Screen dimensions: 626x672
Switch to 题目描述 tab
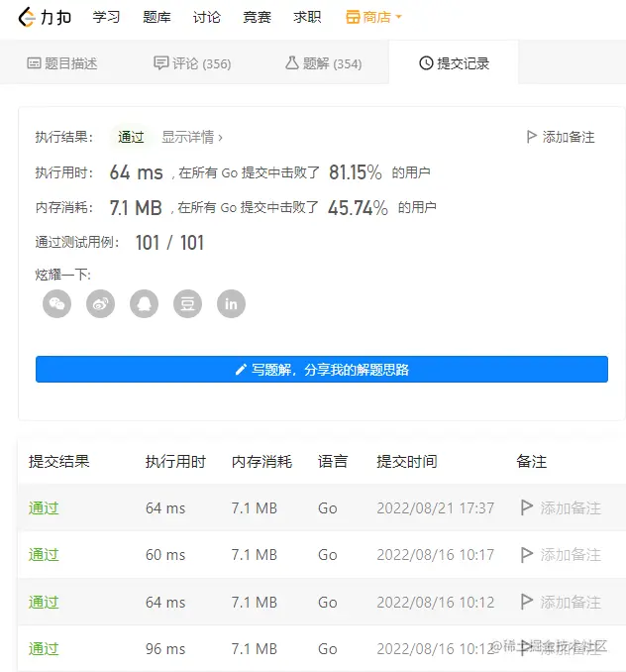click(x=62, y=63)
